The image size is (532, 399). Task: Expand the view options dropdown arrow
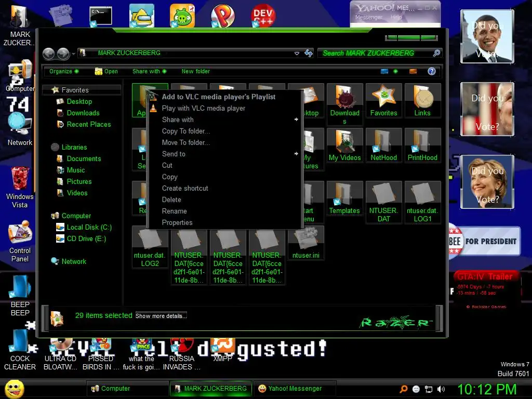point(395,71)
